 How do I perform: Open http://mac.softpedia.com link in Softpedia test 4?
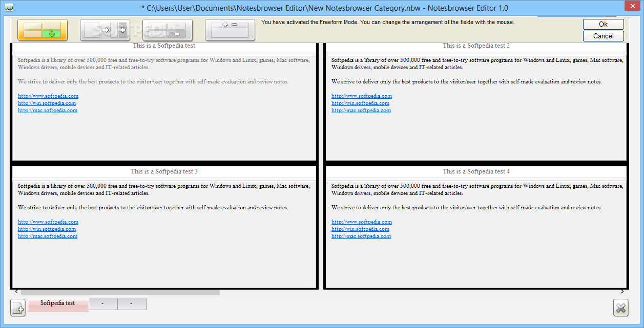[x=361, y=236]
